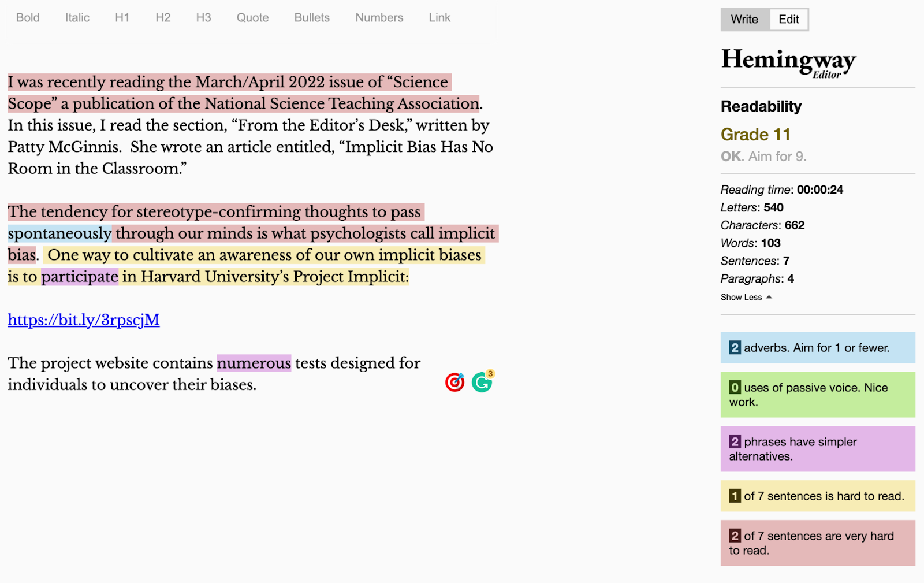Apply Italic formatting

click(77, 18)
